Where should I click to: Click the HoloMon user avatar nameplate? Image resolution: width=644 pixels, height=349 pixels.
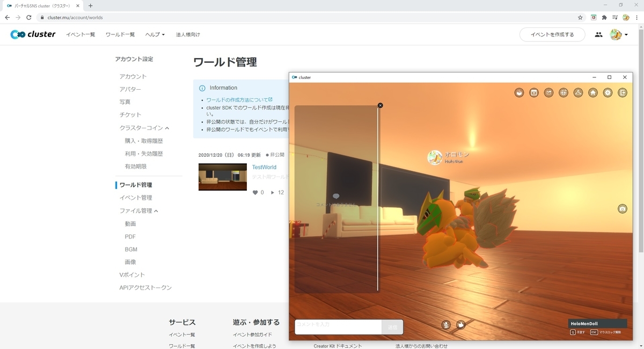tap(449, 157)
